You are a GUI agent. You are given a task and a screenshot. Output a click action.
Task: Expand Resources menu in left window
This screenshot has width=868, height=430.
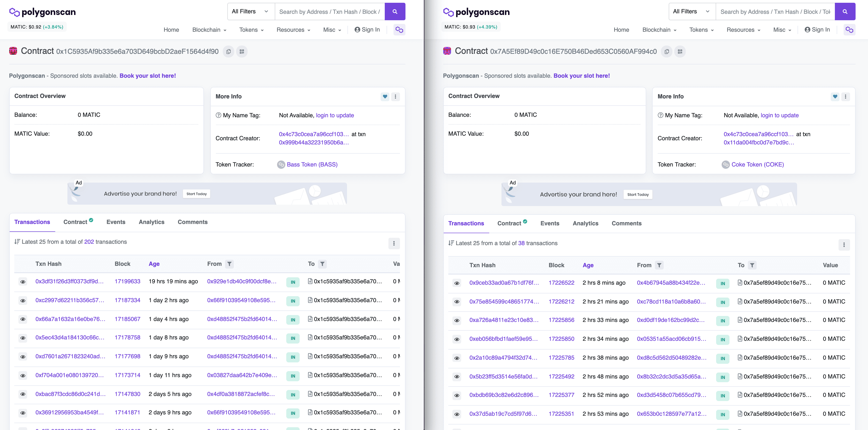point(293,30)
